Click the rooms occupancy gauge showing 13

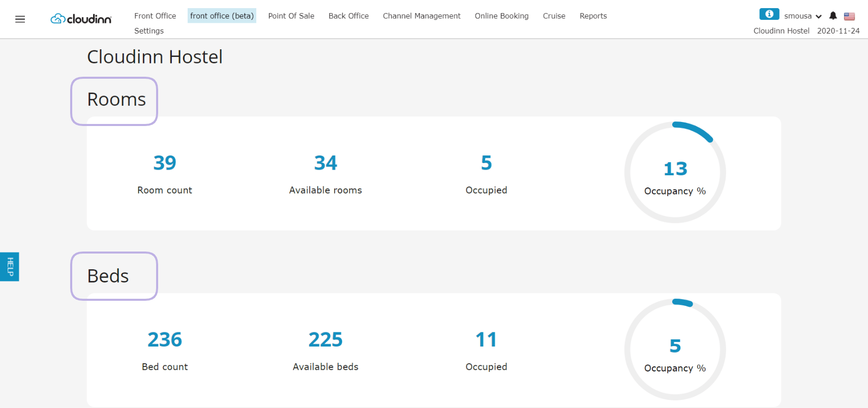tap(675, 172)
